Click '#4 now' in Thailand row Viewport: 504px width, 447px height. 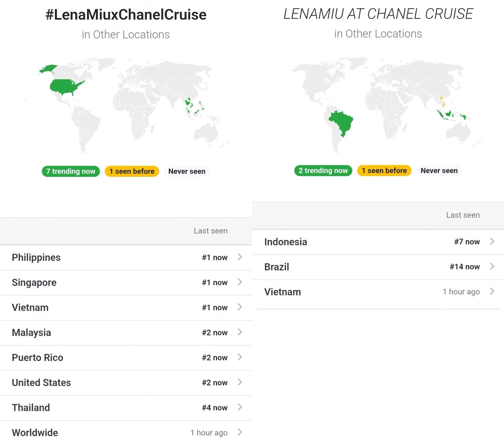coord(215,408)
